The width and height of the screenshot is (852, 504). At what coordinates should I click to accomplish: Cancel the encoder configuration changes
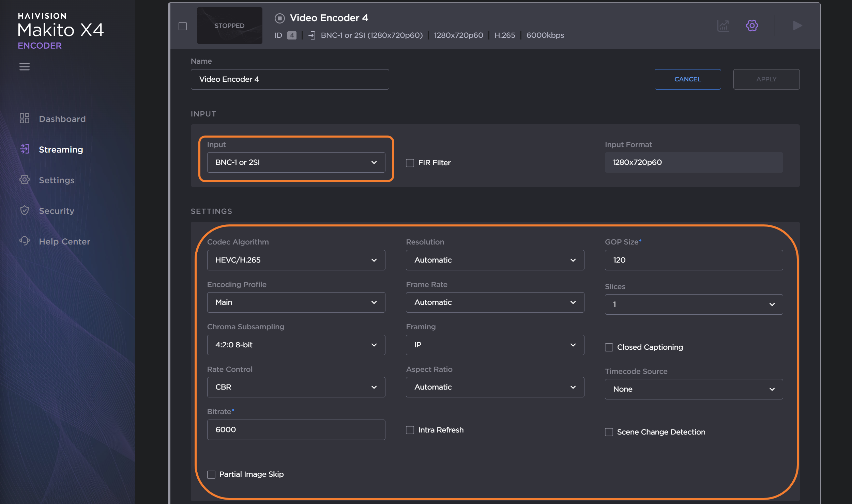point(687,79)
